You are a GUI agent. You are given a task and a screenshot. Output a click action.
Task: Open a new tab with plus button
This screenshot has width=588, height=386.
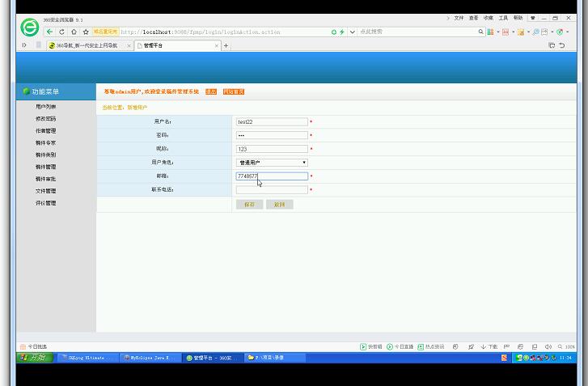[x=226, y=46]
